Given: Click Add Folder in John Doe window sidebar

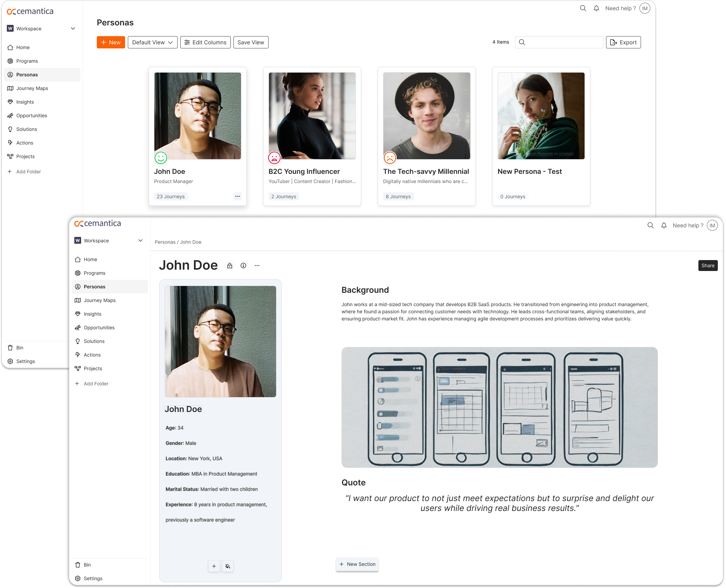Looking at the screenshot, I should (x=92, y=383).
